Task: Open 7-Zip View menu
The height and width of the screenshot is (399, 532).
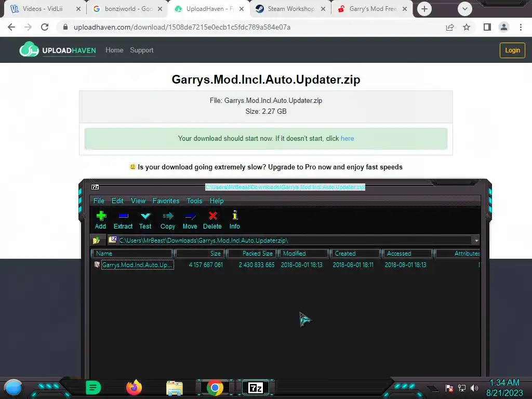Action: click(x=138, y=201)
